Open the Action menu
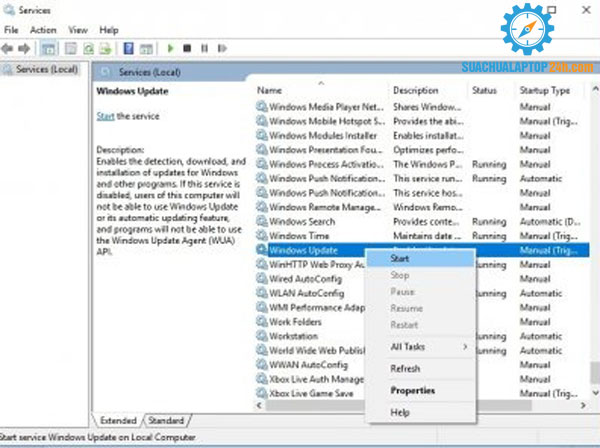This screenshot has width=600, height=448. coord(43,30)
